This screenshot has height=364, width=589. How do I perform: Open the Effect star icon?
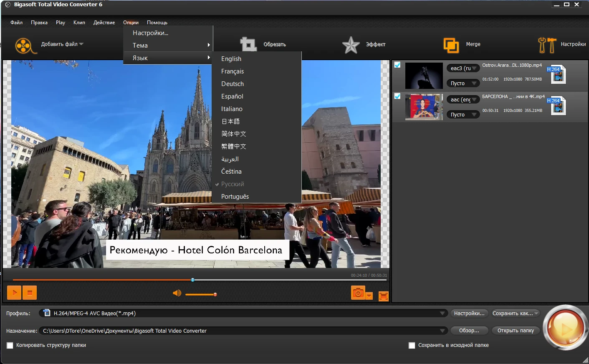351,45
